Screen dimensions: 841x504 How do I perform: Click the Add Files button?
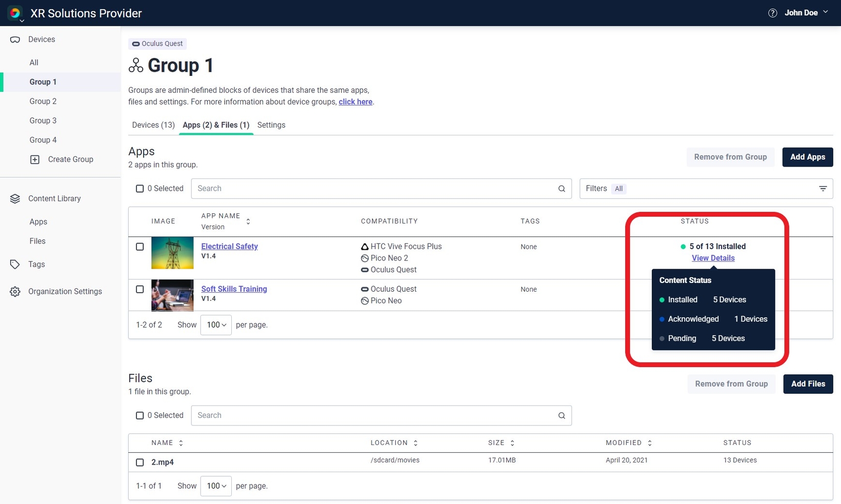[x=808, y=384]
